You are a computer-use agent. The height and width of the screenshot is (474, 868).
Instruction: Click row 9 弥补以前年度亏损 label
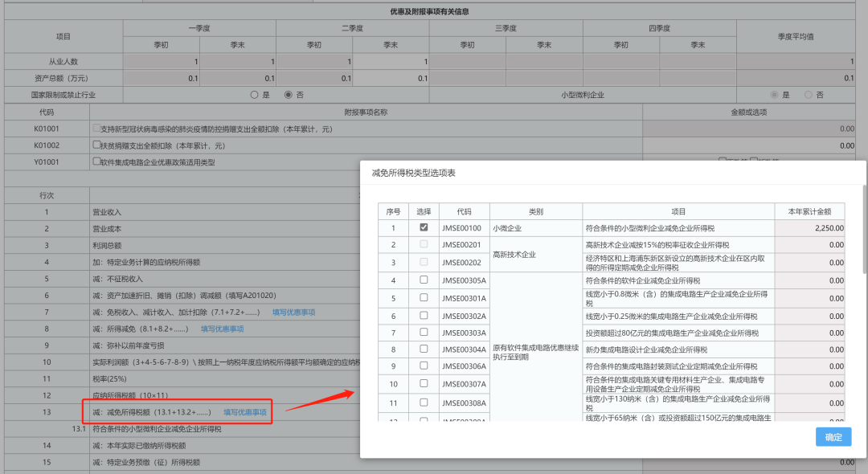click(x=128, y=345)
